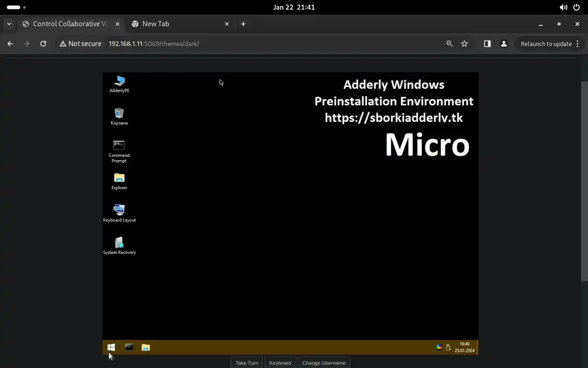Toggle the browser side panel icon
Image resolution: width=588 pixels, height=368 pixels.
point(487,44)
